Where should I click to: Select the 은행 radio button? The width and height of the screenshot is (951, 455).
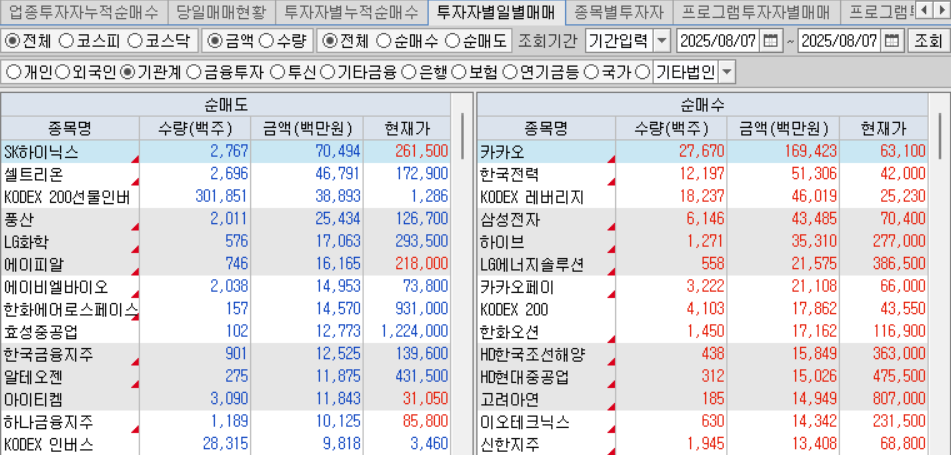click(409, 73)
